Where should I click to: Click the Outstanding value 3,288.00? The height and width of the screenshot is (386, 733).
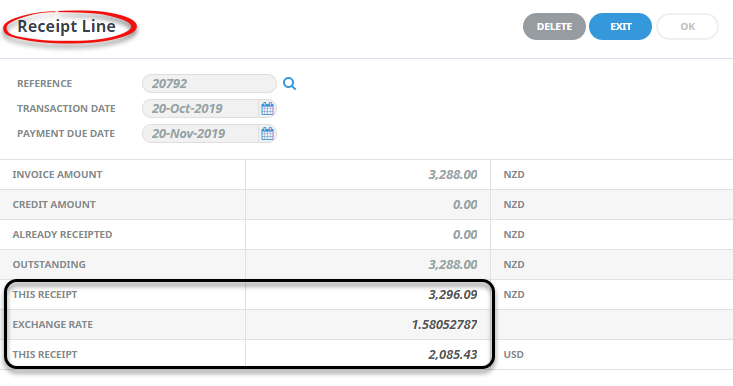coord(453,264)
